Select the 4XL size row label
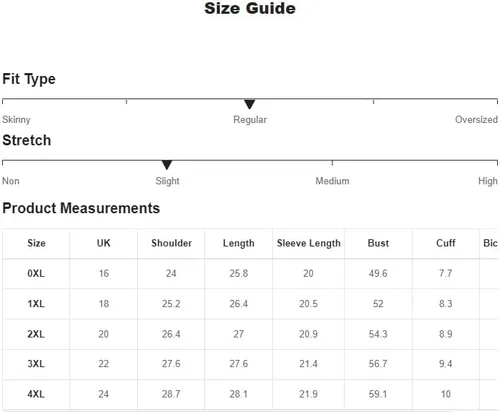The width and height of the screenshot is (500, 412). pyautogui.click(x=36, y=394)
